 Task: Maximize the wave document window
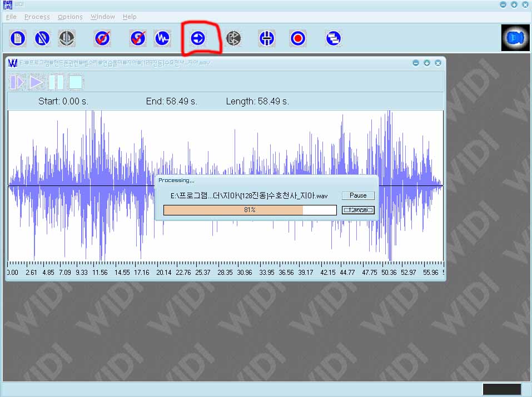tap(427, 63)
